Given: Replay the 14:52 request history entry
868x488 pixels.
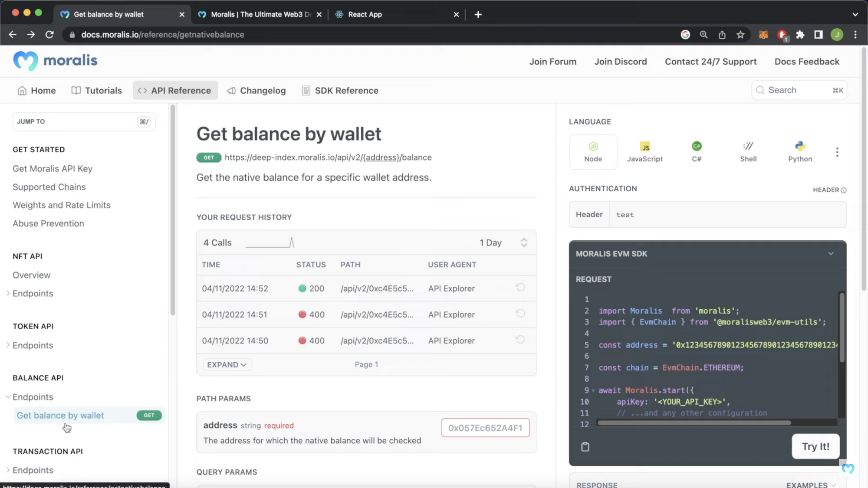Looking at the screenshot, I should (x=520, y=288).
